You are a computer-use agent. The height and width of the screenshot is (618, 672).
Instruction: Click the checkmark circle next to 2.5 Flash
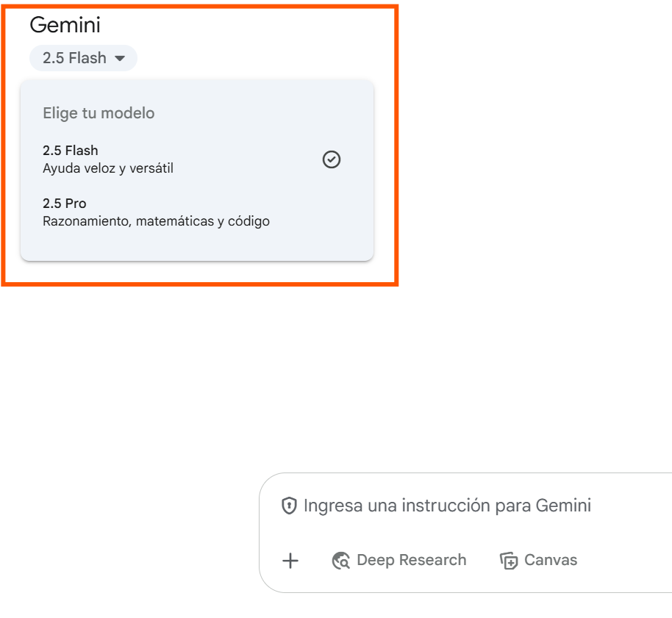[332, 159]
